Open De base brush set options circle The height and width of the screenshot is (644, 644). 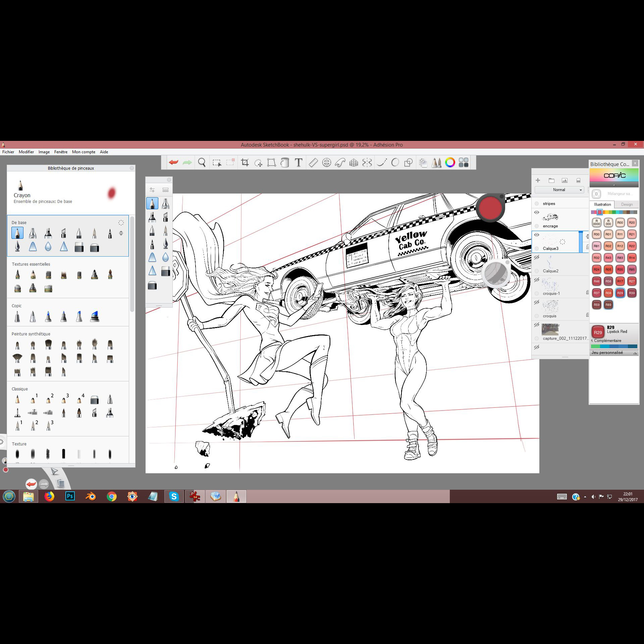[121, 223]
